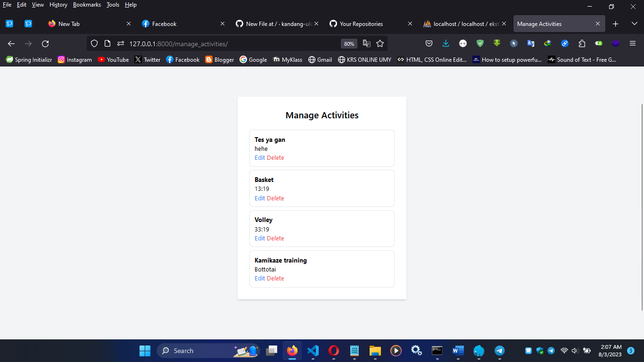
Task: Save page to Pocket
Action: [429, 43]
